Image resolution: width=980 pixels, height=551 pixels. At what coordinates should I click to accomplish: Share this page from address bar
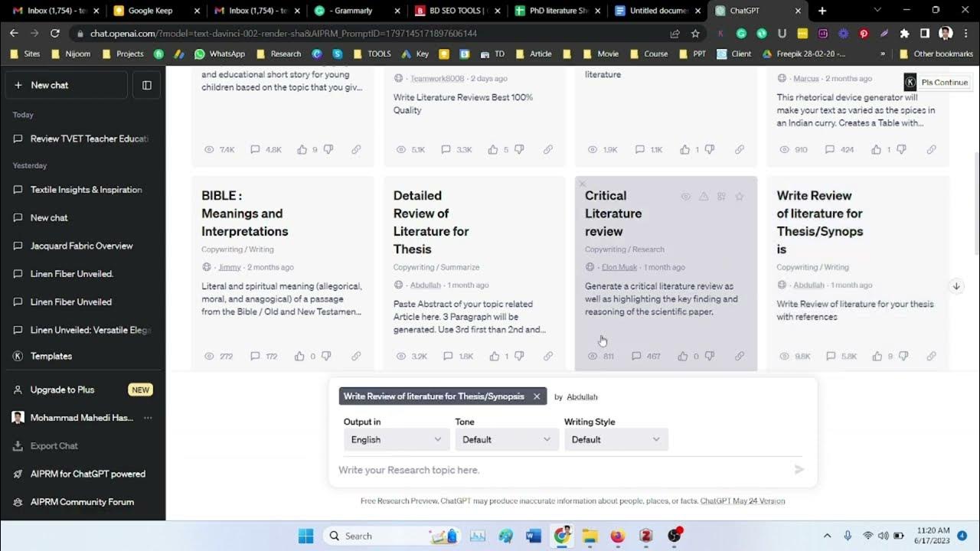[675, 34]
